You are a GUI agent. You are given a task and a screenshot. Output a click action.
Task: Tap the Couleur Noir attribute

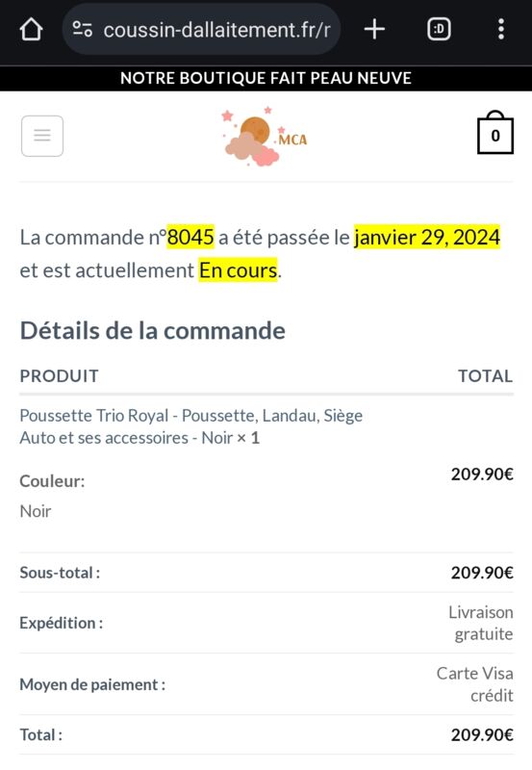[52, 496]
